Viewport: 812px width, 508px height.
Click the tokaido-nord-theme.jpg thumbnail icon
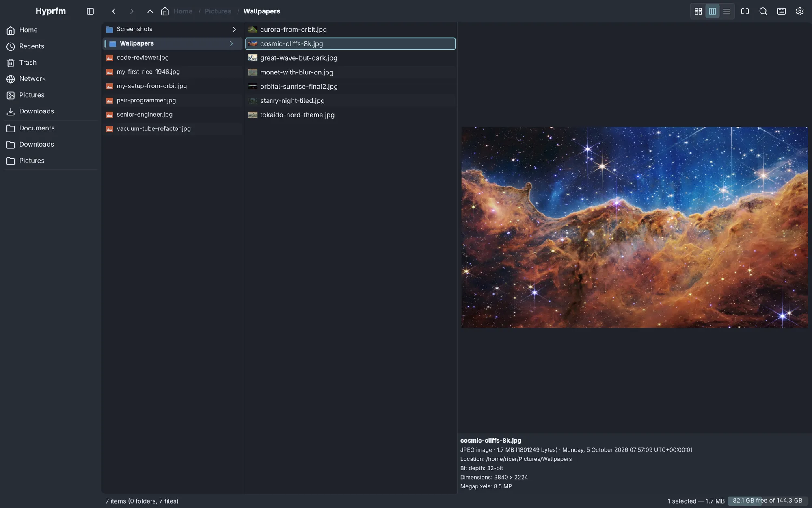[x=253, y=115]
